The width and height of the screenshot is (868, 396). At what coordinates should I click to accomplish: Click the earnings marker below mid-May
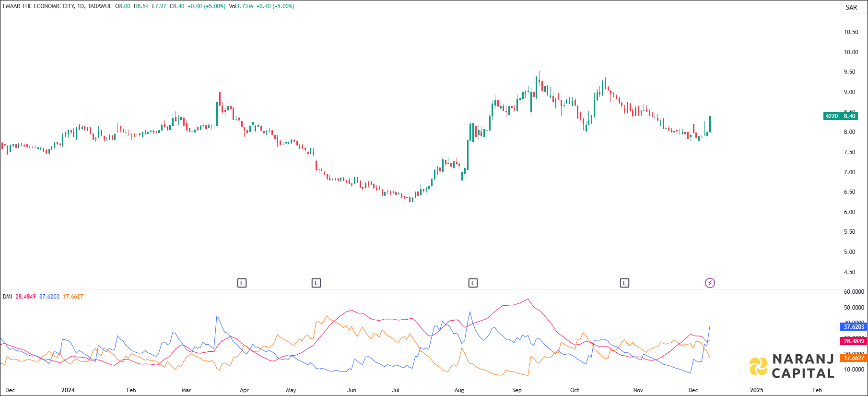coord(316,283)
